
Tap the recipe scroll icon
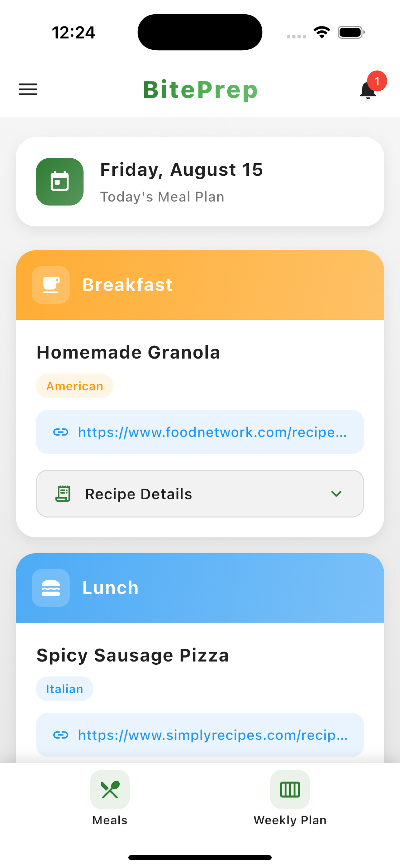point(63,494)
